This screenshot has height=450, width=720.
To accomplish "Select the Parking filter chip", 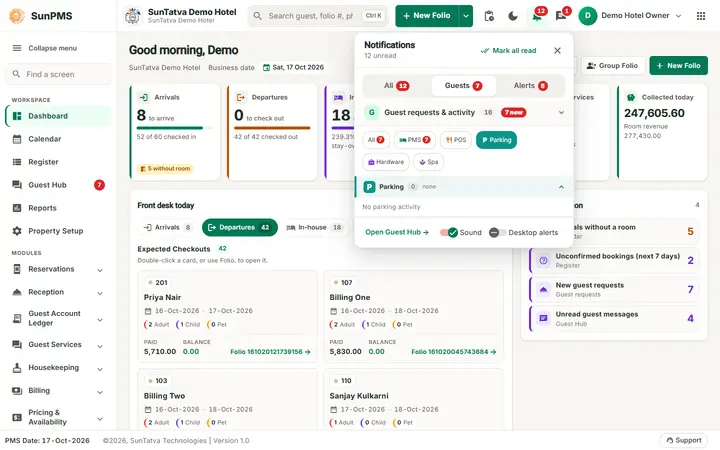I will click(x=496, y=140).
